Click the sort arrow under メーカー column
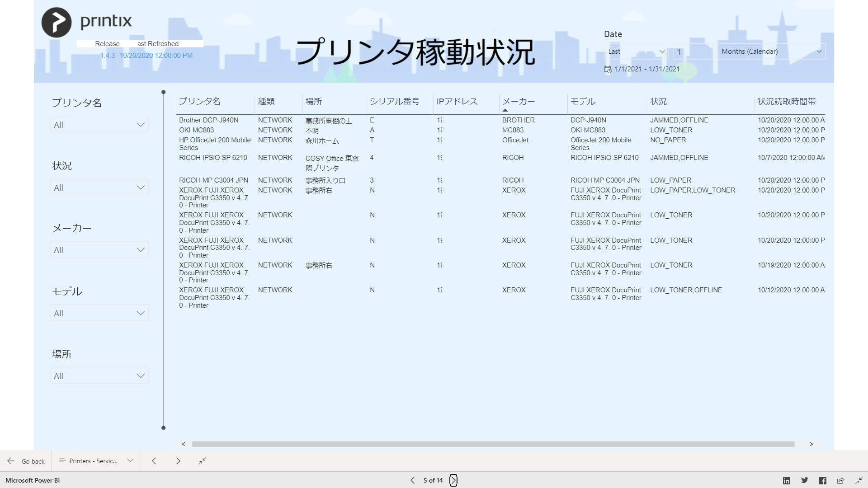 click(505, 110)
